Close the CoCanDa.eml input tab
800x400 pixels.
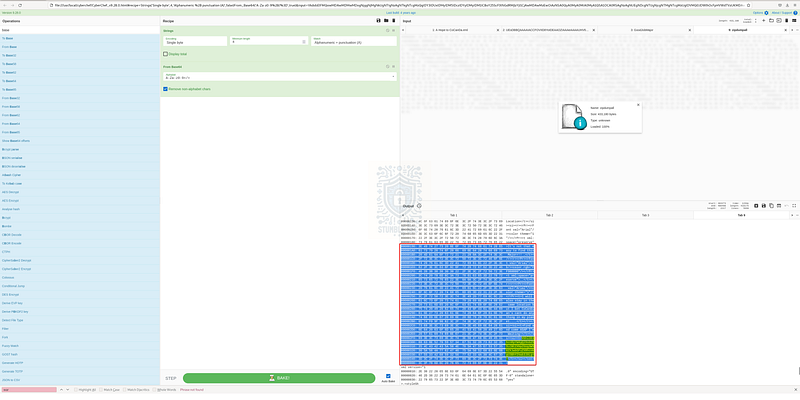pyautogui.click(x=498, y=30)
